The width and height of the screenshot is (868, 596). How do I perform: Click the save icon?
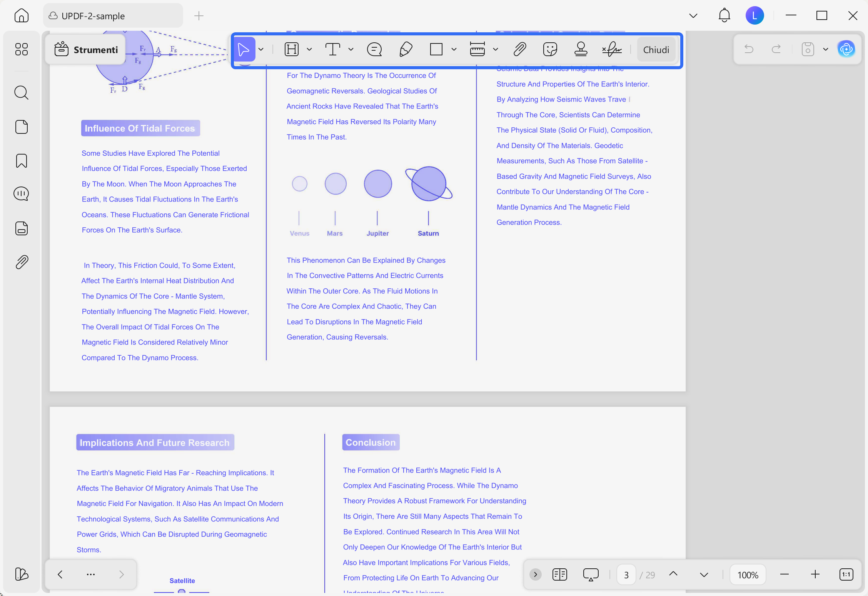coord(808,49)
